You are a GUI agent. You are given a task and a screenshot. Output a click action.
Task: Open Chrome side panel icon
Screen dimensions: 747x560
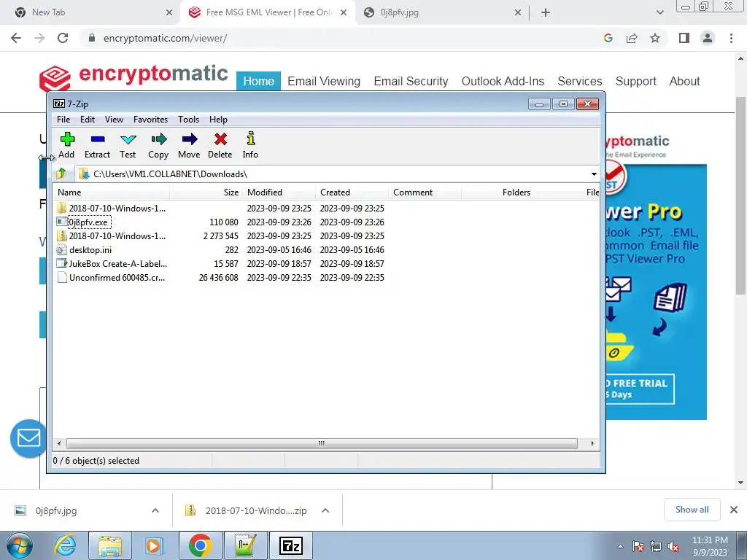tap(684, 38)
